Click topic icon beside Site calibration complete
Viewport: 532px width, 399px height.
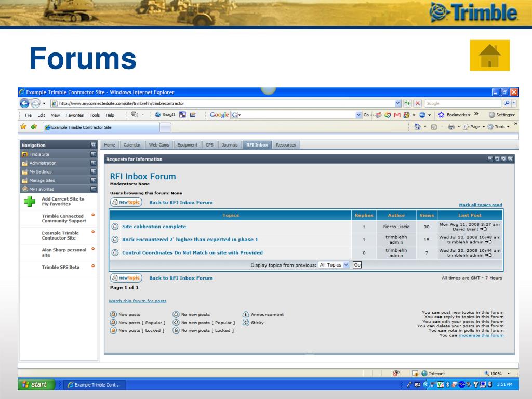[115, 227]
